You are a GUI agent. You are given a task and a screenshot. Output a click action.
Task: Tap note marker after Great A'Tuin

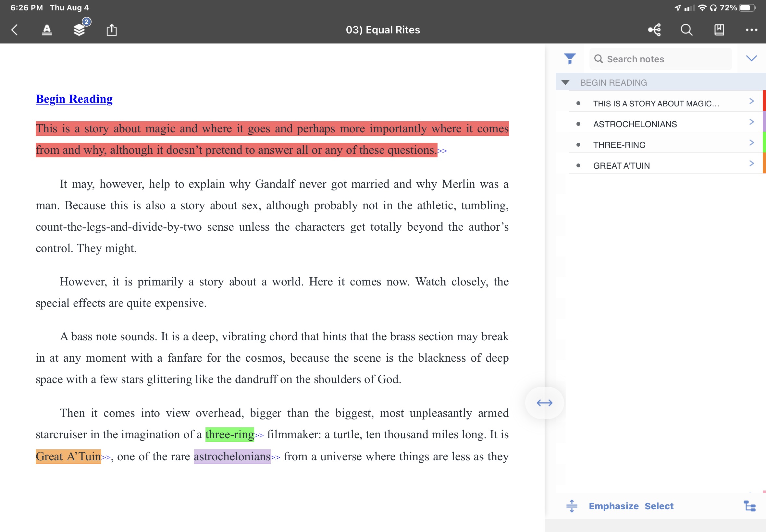point(106,458)
